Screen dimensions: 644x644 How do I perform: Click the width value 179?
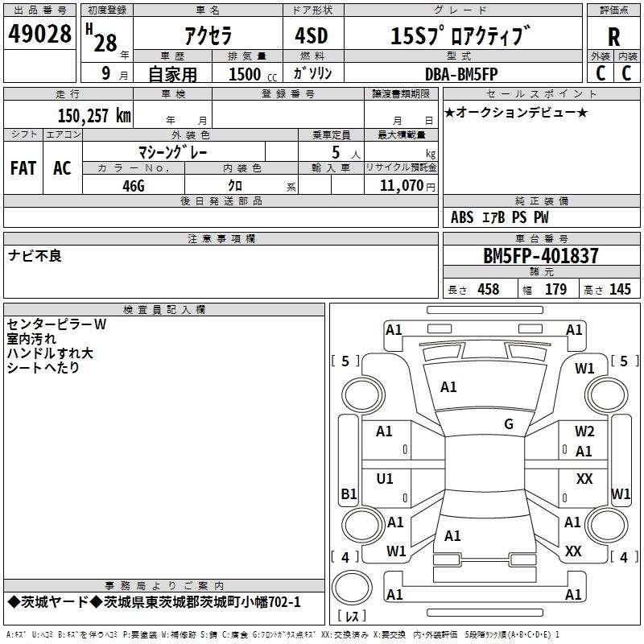[555, 289]
